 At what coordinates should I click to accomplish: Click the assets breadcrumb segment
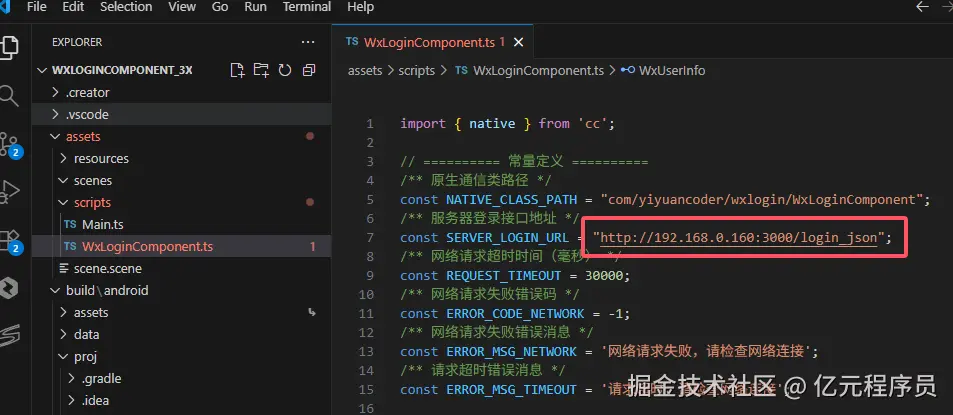[365, 70]
